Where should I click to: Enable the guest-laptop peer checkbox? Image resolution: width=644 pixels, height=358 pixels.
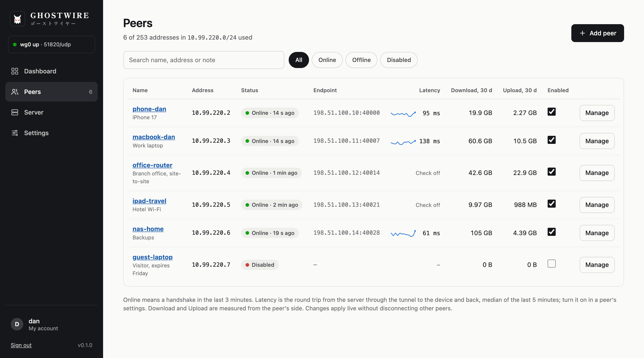tap(551, 264)
